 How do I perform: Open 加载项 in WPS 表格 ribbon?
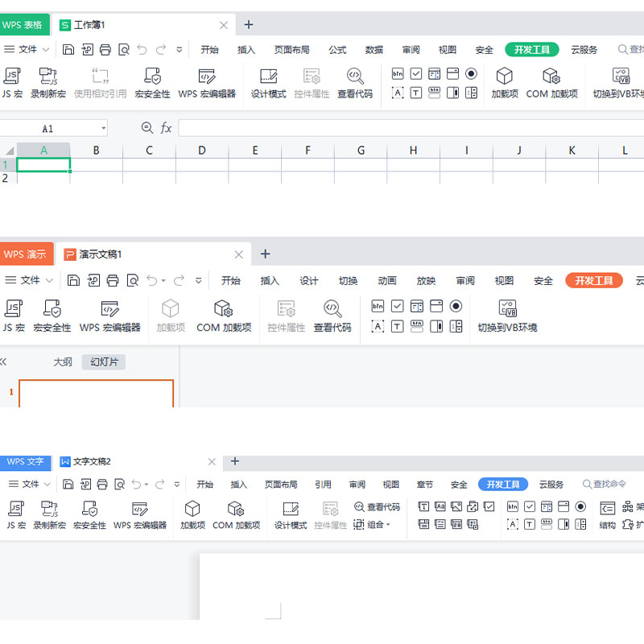click(505, 83)
